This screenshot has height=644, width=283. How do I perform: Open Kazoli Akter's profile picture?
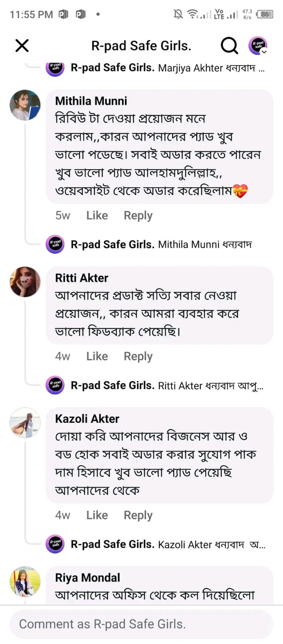pyautogui.click(x=25, y=422)
